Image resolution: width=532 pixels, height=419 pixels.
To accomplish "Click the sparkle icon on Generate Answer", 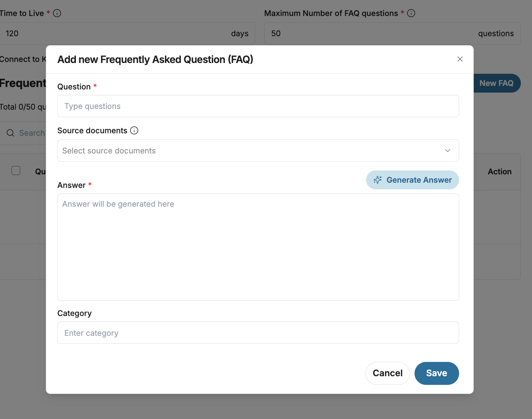I will click(377, 180).
